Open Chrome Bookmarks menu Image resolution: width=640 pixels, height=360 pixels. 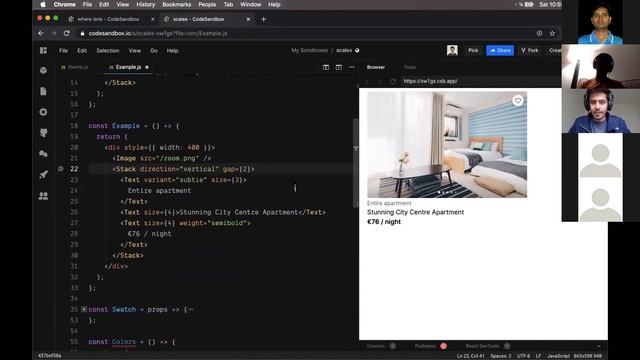click(177, 4)
